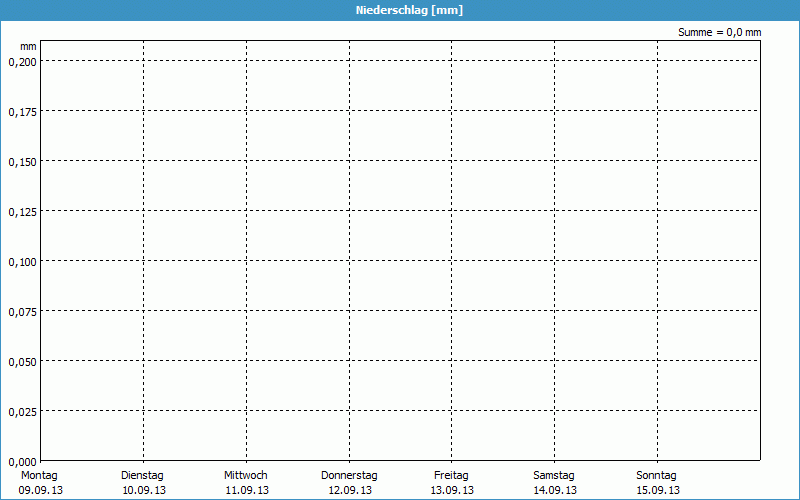Select the Freitag day label

pos(452,476)
